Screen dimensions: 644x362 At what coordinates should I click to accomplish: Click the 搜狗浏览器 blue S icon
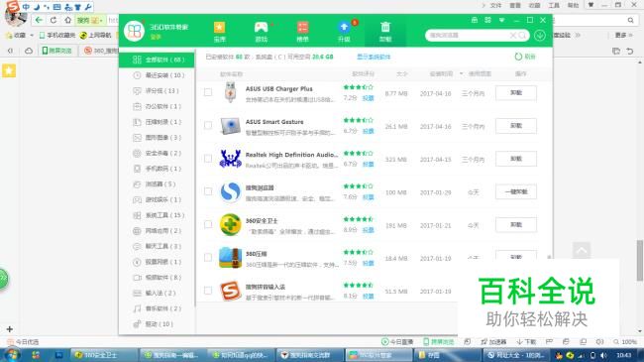[230, 191]
